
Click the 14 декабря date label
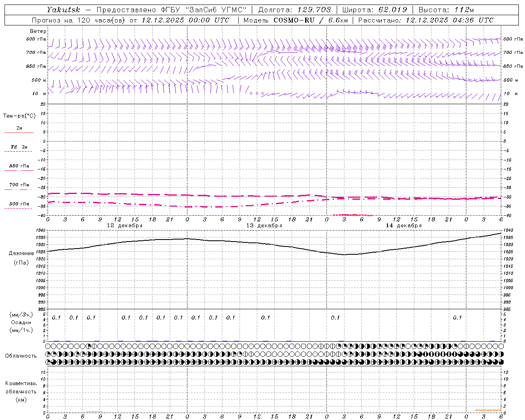(x=404, y=226)
